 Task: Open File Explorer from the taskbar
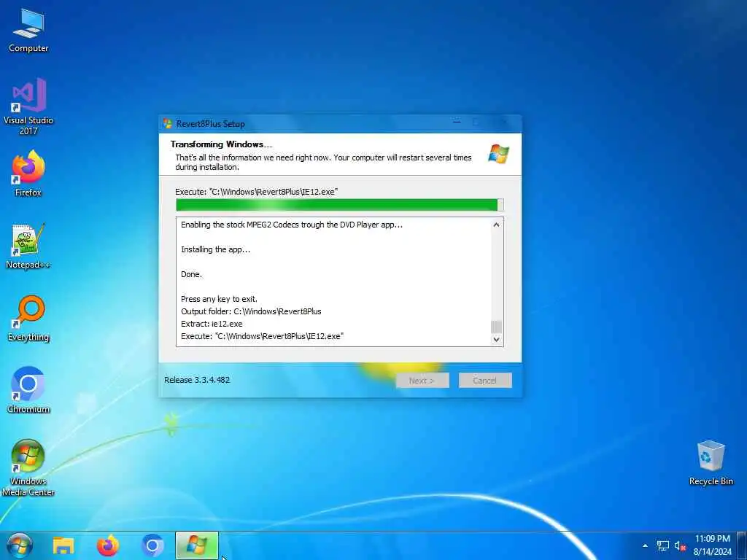(63, 545)
